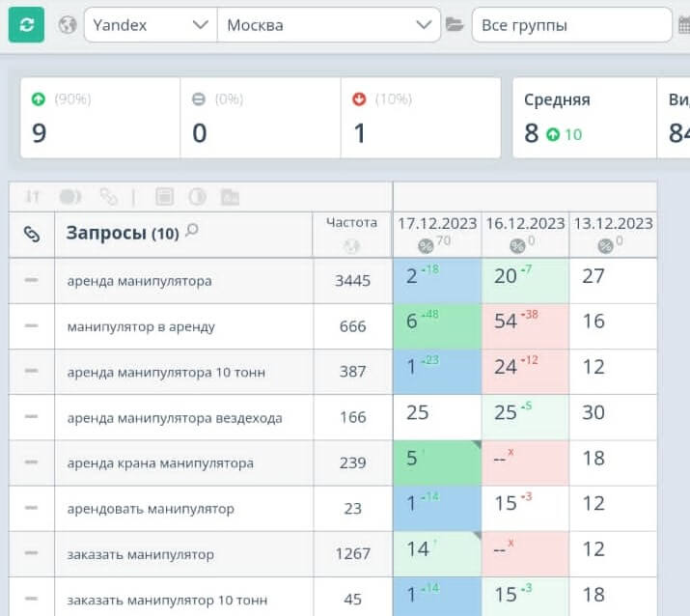This screenshot has width=690, height=616.
Task: Click the folder-chart icon in table toolbar
Action: pyautogui.click(x=230, y=197)
